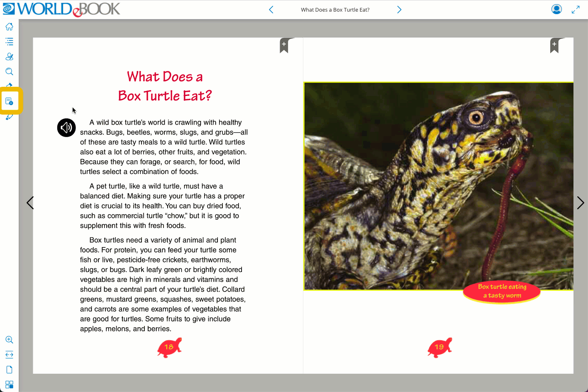Screen dimensions: 588x392
Task: Select the highlighter marker icon below notes
Action: point(9,117)
